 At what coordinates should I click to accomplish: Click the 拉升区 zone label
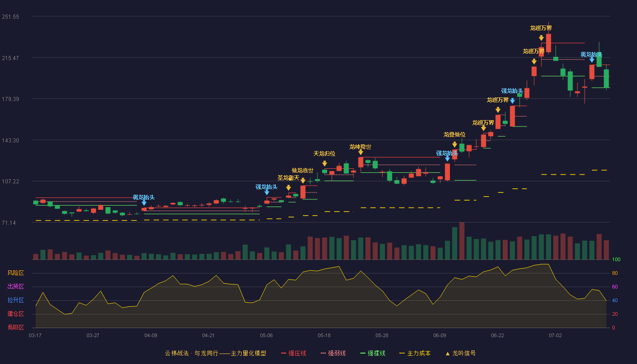[16, 300]
